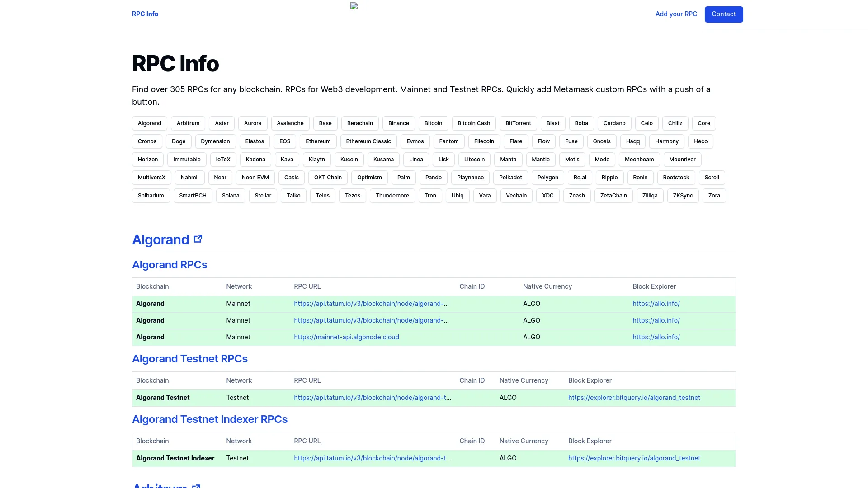
Task: Click the Fantom blockchain filter tag
Action: [x=448, y=141]
